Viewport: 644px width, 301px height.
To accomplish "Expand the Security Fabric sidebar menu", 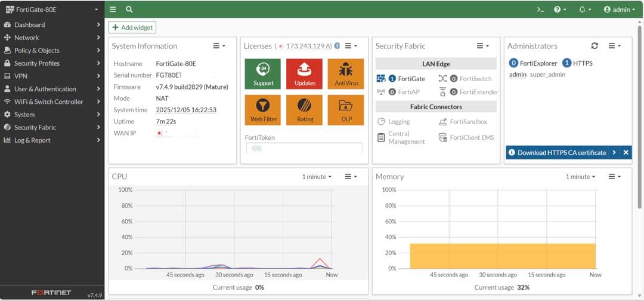I will tap(52, 127).
